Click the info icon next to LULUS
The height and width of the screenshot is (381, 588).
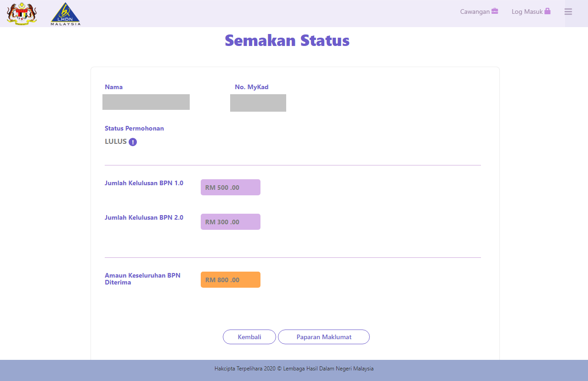pyautogui.click(x=133, y=142)
